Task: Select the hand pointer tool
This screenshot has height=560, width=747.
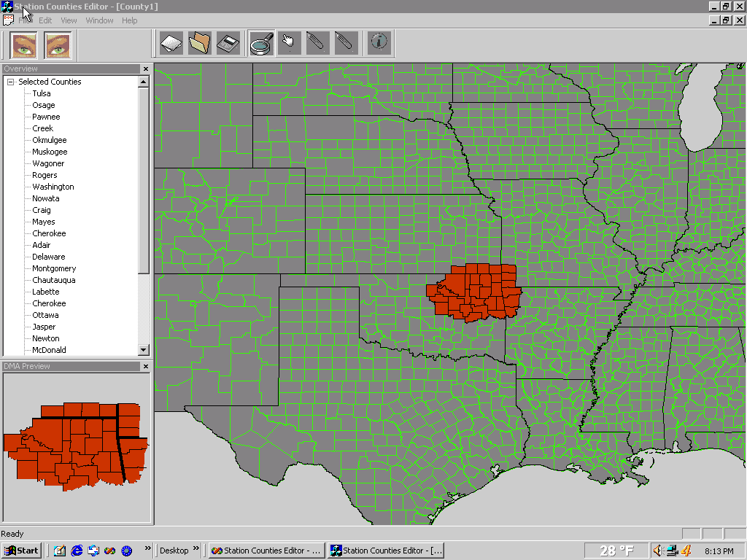Action: click(289, 43)
